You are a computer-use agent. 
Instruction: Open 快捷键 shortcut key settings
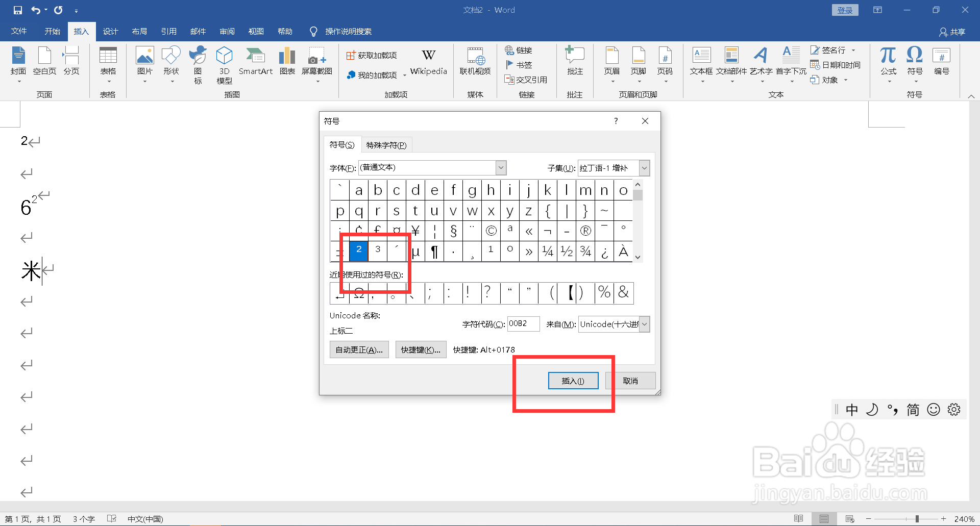pos(421,349)
